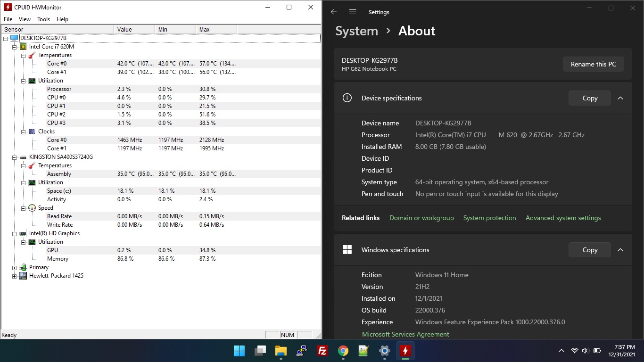This screenshot has height=362, width=644.
Task: Open the Advanced system settings link
Action: (563, 218)
